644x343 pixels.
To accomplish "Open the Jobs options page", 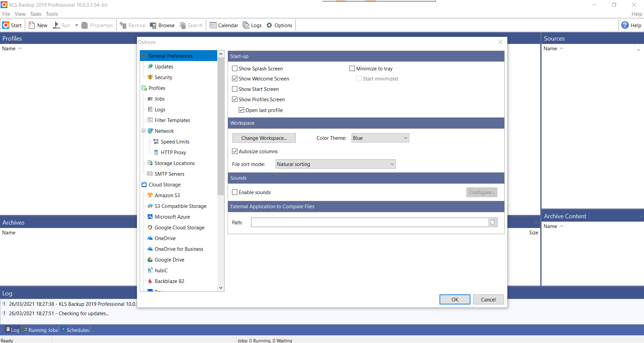I will click(x=159, y=99).
